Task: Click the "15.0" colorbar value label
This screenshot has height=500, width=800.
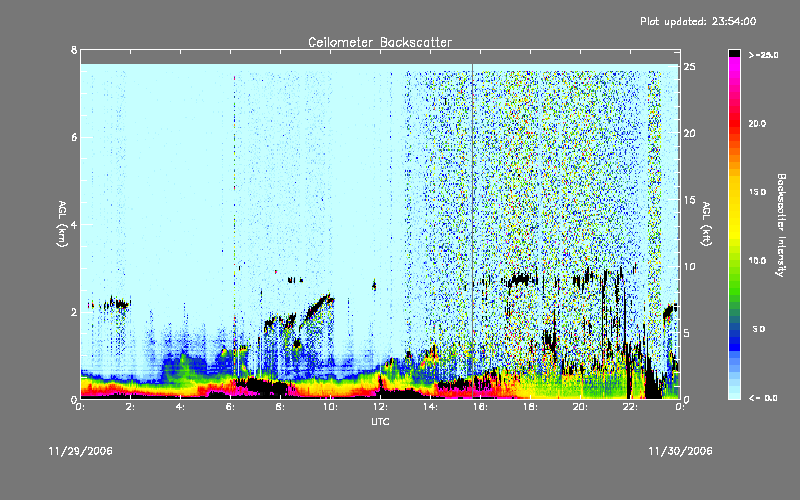Action: click(758, 192)
